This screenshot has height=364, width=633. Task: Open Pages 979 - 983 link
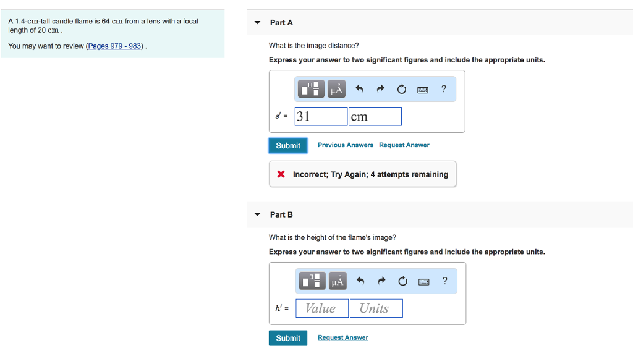(x=114, y=46)
